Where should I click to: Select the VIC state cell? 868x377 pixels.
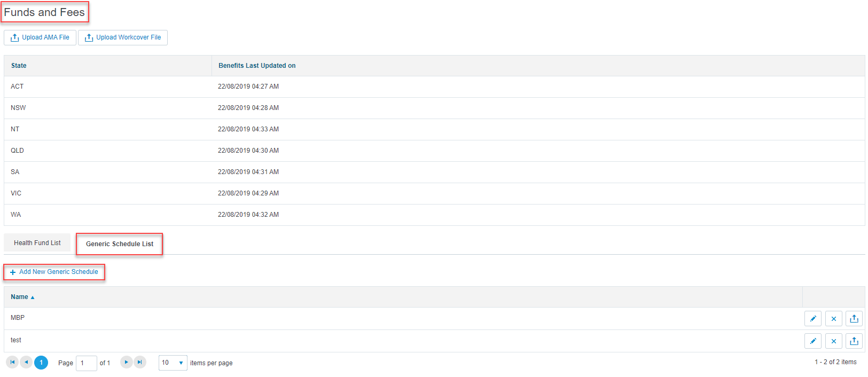pos(108,193)
